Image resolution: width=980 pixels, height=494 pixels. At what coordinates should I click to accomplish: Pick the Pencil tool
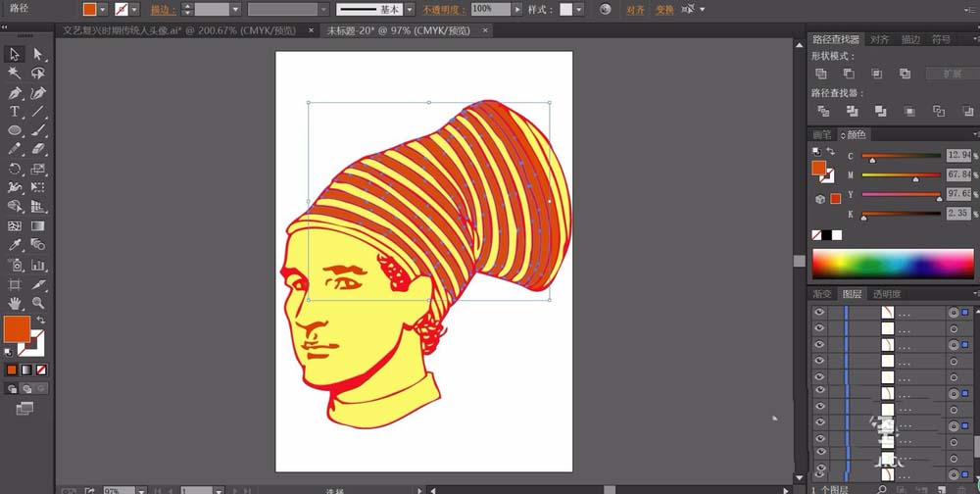[15, 149]
